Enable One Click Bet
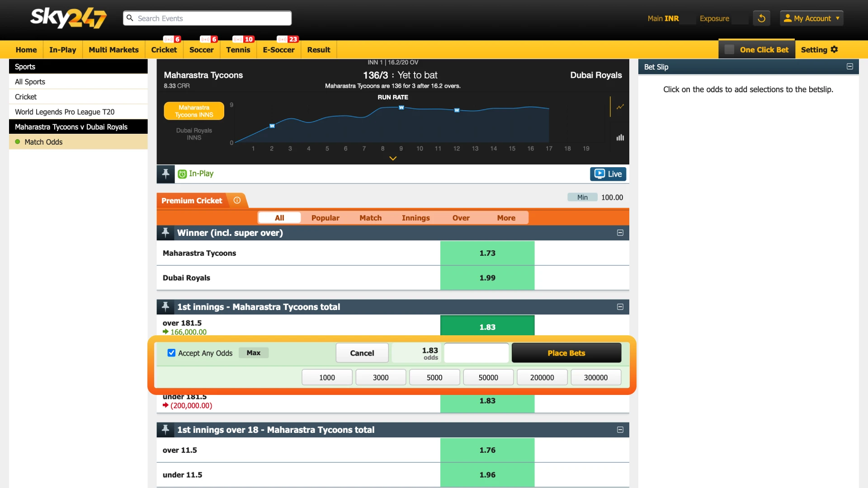Image resolution: width=868 pixels, height=488 pixels. [x=729, y=49]
